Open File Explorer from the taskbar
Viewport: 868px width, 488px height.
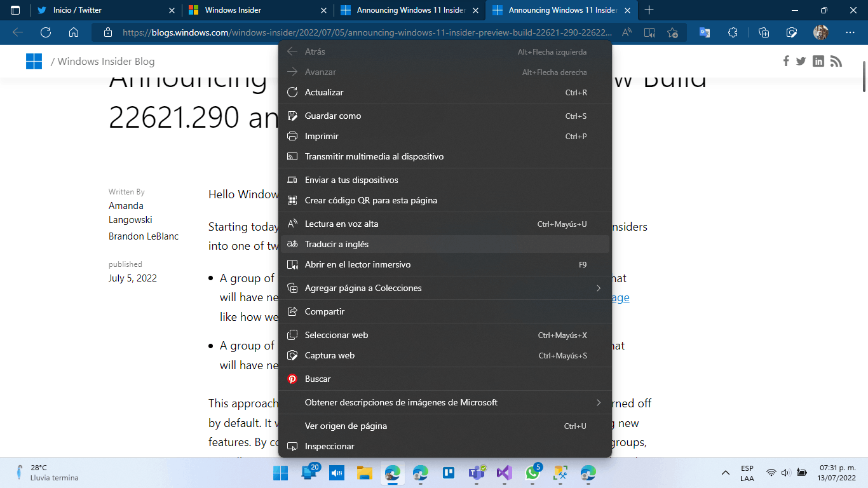coord(364,473)
